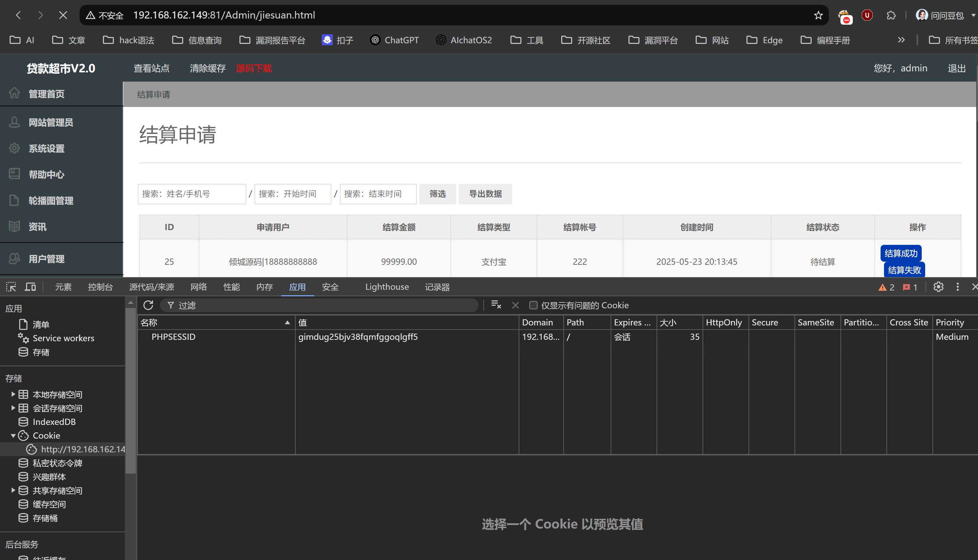Click the 结算成功 button
This screenshot has width=978, height=560.
(901, 253)
